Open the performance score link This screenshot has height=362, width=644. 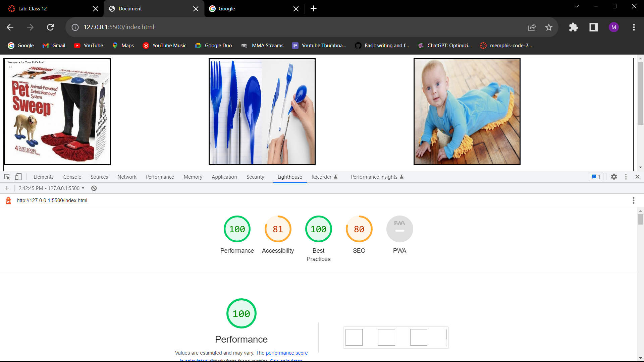tap(286, 353)
